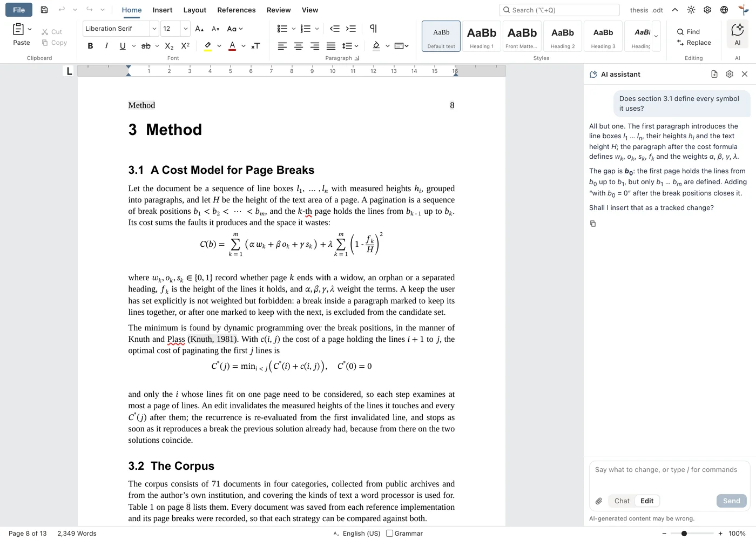
Task: Toggle bold formatting
Action: tap(90, 46)
